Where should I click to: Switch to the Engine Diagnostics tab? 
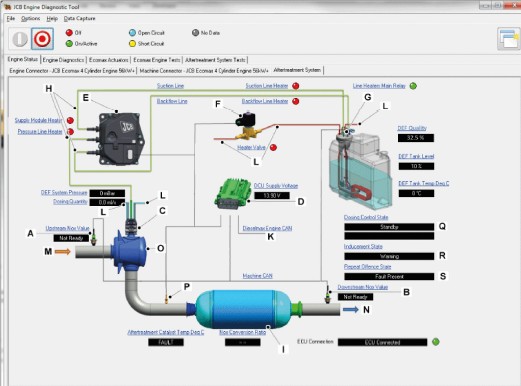63,60
